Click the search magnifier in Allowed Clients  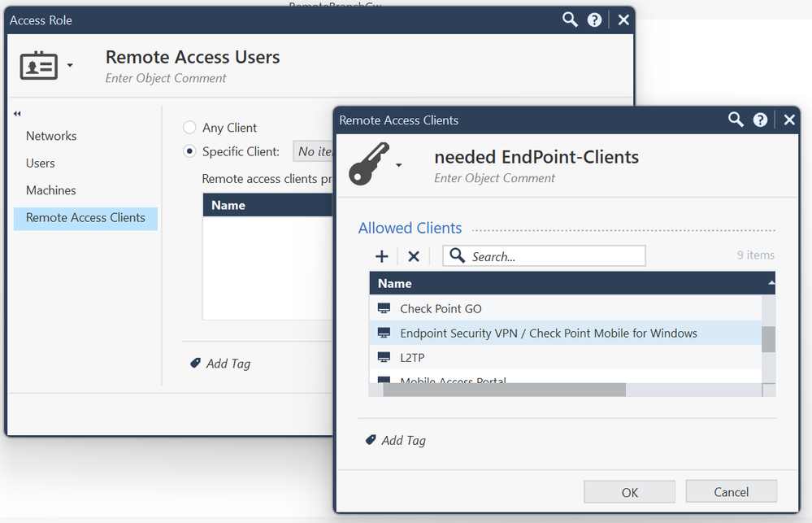458,255
